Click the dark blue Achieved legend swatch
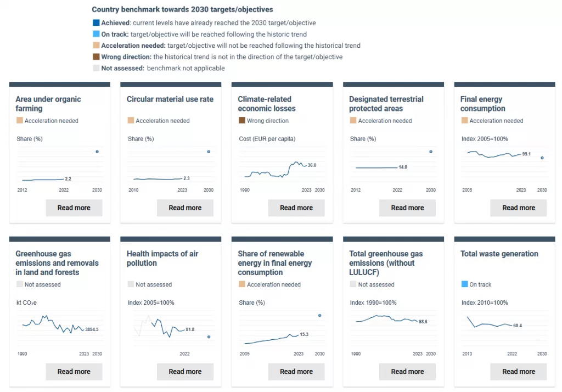Image resolution: width=562 pixels, height=392 pixels. point(96,23)
